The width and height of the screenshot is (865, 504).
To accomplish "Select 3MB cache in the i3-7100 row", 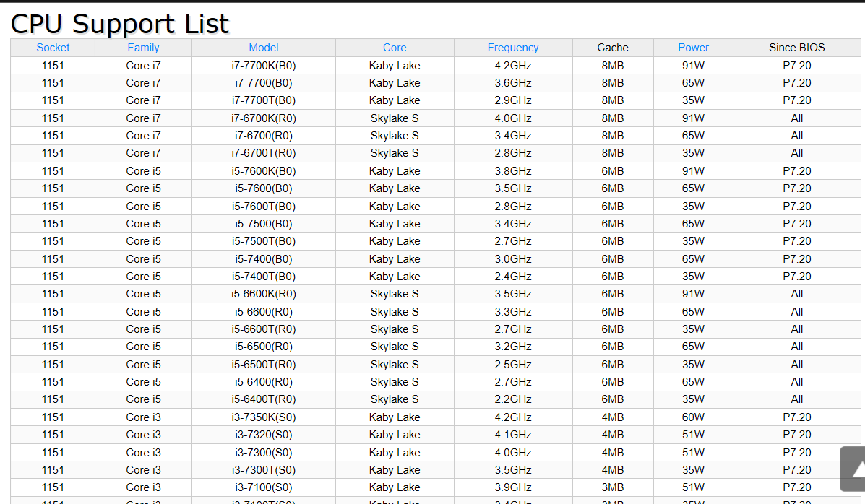I will click(613, 487).
